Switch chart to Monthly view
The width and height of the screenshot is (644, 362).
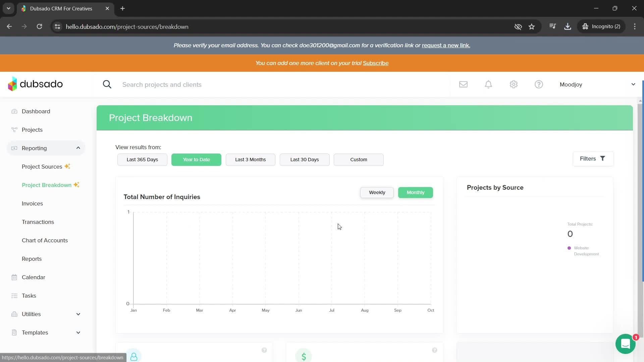[x=416, y=192]
